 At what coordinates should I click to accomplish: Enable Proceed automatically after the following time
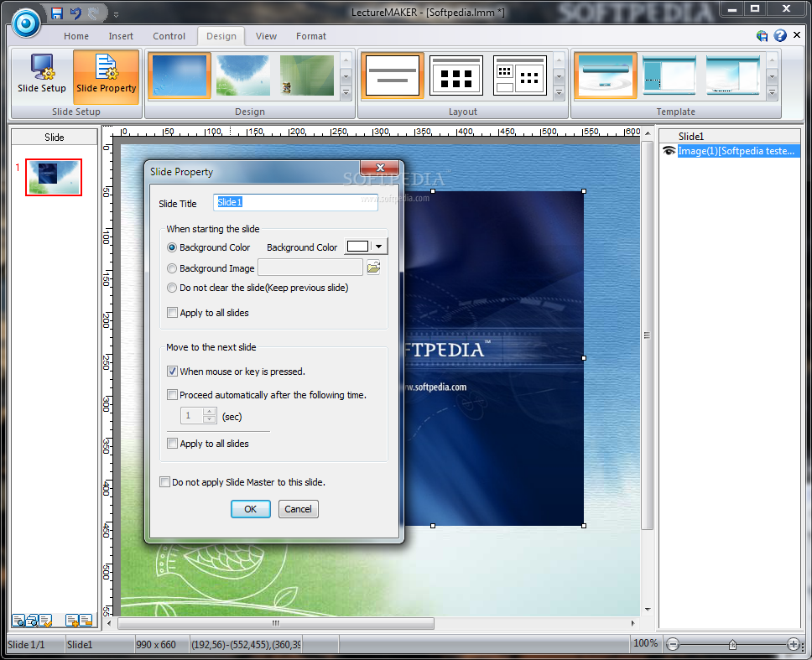pos(173,395)
